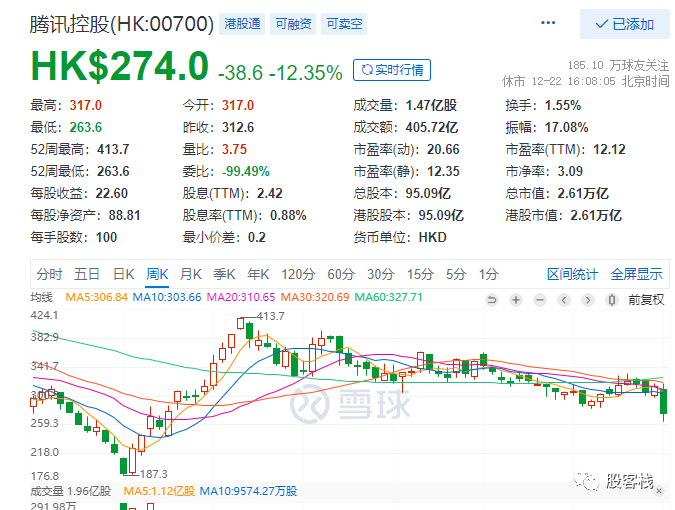This screenshot has height=510, width=675.
Task: Switch to the 15分 chart tab
Action: (421, 274)
